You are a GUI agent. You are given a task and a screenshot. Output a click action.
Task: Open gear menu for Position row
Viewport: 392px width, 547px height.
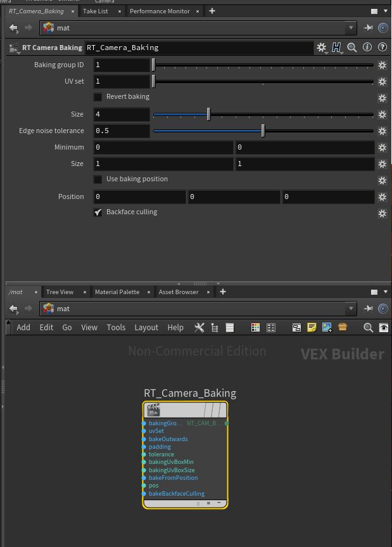point(383,197)
